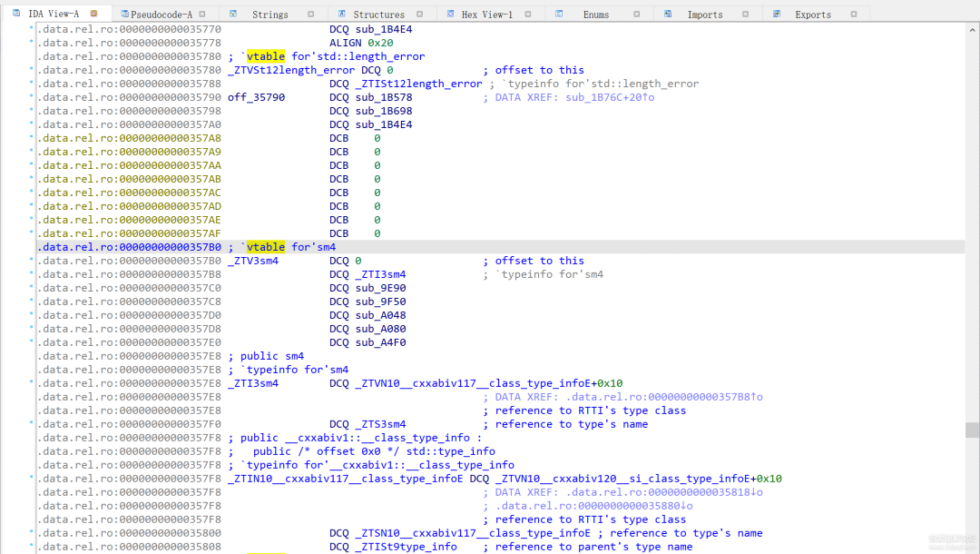Image resolution: width=980 pixels, height=554 pixels.
Task: Click the Hex View-1 tab icon
Action: 450,14
